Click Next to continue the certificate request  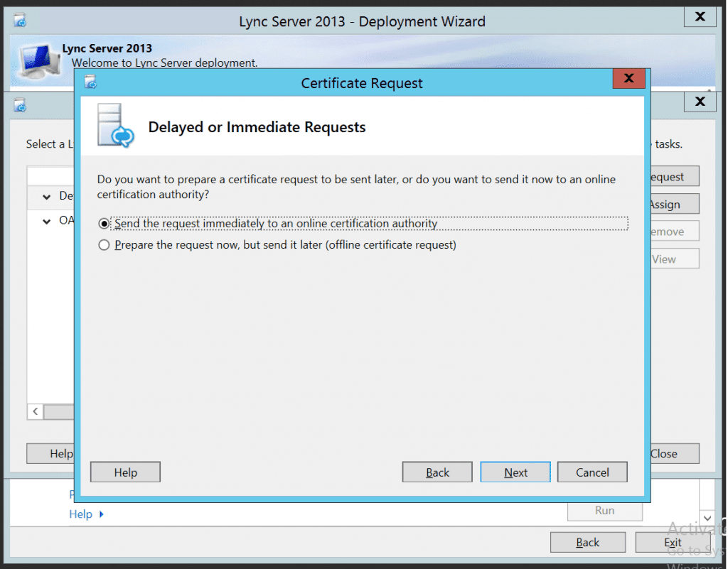515,472
